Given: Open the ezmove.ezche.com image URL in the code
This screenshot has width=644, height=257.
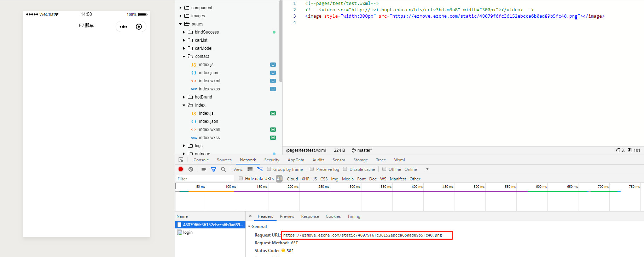Looking at the screenshot, I should point(485,16).
